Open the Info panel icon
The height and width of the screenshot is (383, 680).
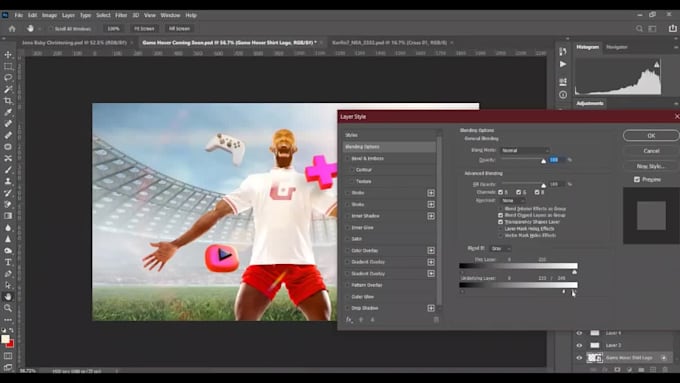click(x=563, y=95)
